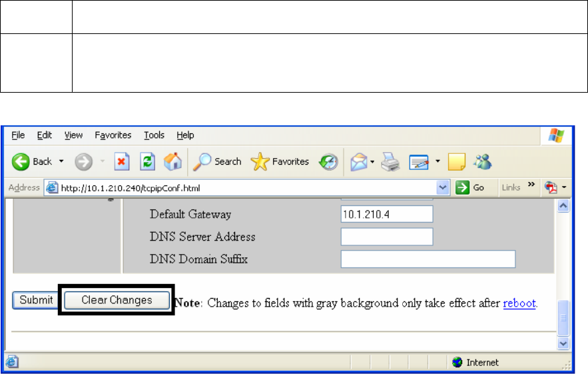Click the Forward arrow icon
The image size is (588, 374).
[x=83, y=162]
